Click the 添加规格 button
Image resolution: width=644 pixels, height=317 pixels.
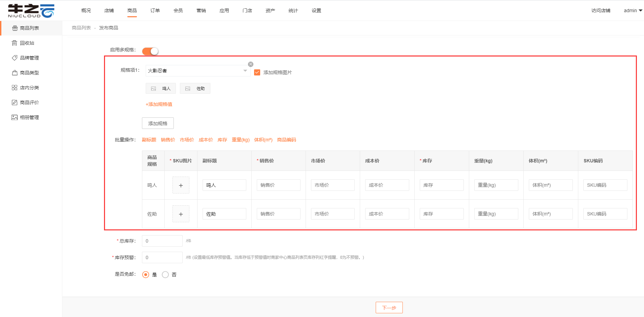click(158, 123)
